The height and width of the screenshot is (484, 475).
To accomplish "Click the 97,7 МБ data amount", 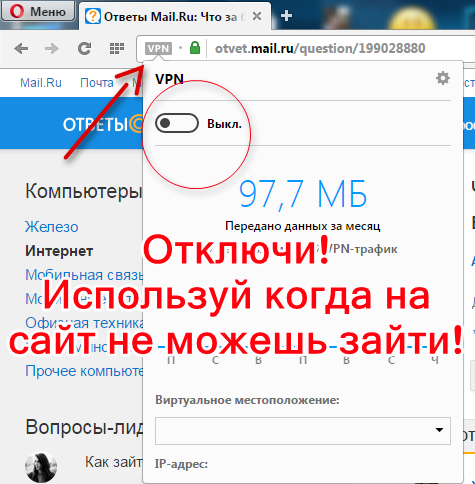I will [x=303, y=194].
